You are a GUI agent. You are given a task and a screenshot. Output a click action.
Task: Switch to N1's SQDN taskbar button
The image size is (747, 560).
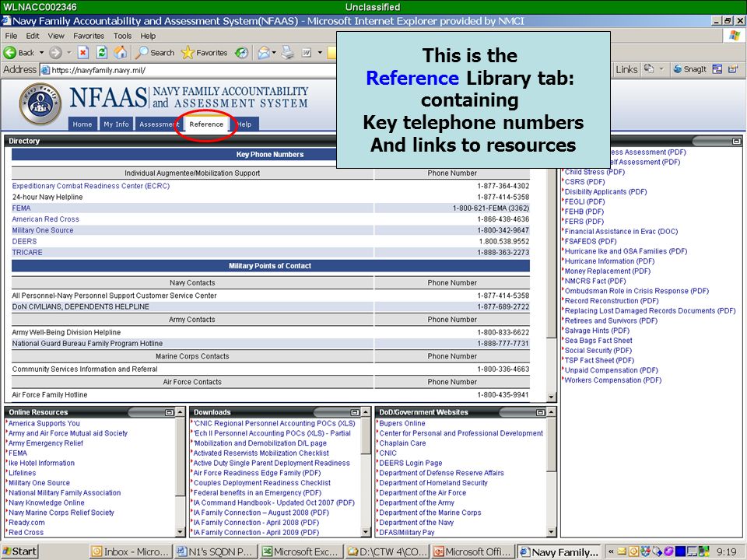coord(216,552)
